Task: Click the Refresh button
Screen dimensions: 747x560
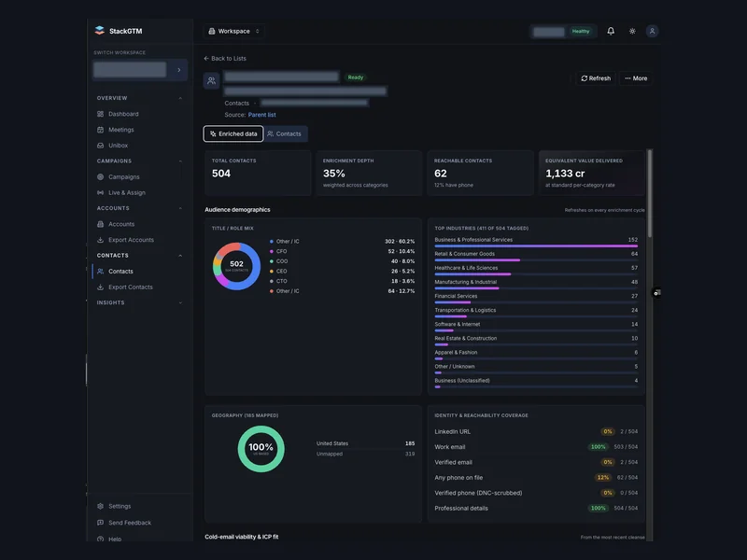Action: 596,78
